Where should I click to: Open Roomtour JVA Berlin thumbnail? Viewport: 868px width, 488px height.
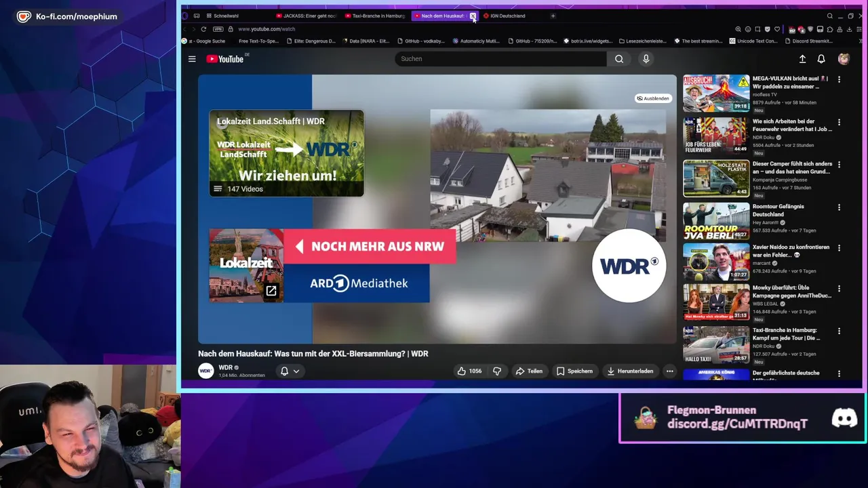pos(716,221)
